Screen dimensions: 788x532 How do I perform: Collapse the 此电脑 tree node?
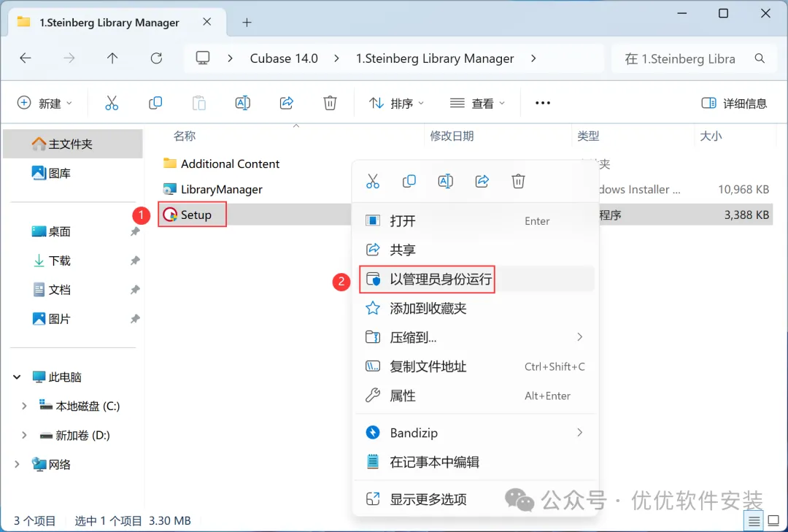click(x=17, y=377)
